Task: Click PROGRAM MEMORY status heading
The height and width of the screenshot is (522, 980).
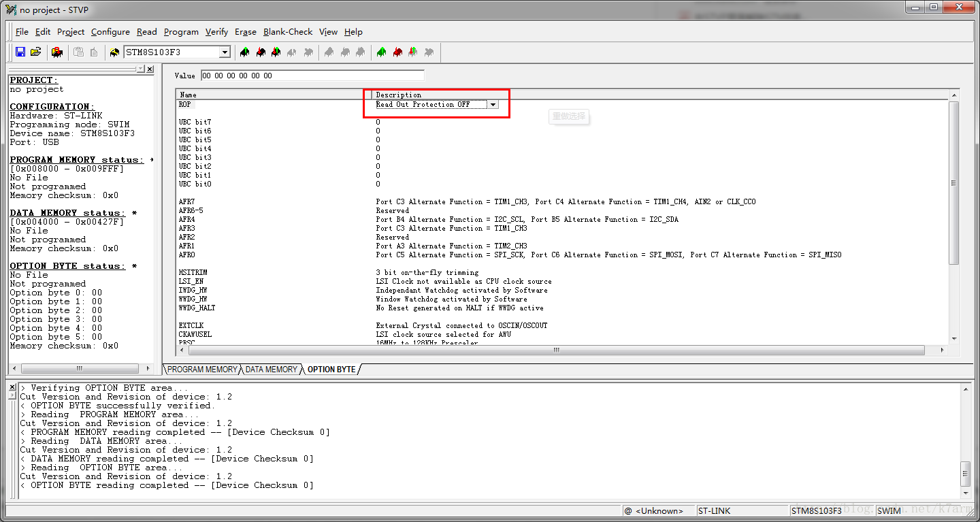Action: tap(77, 160)
